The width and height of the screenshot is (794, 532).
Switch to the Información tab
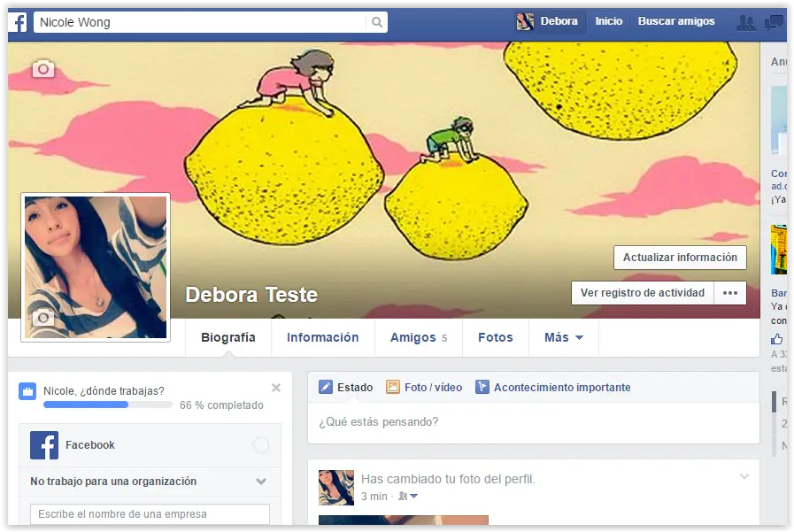322,337
